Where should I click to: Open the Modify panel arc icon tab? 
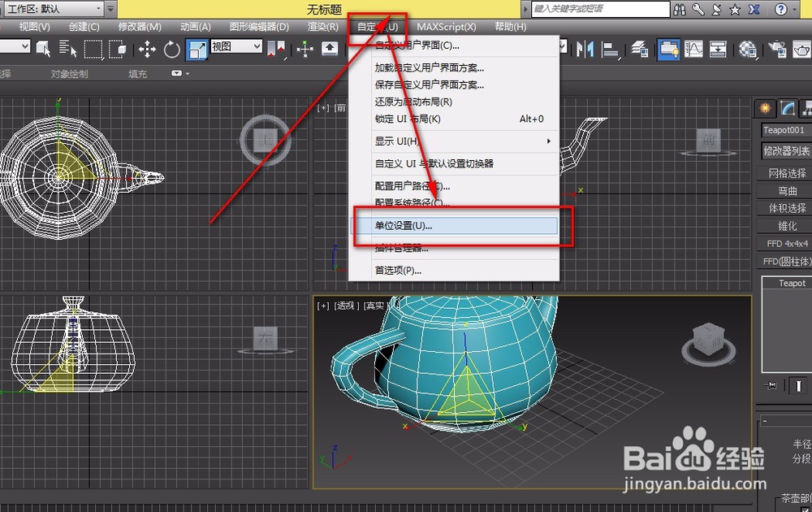[788, 108]
